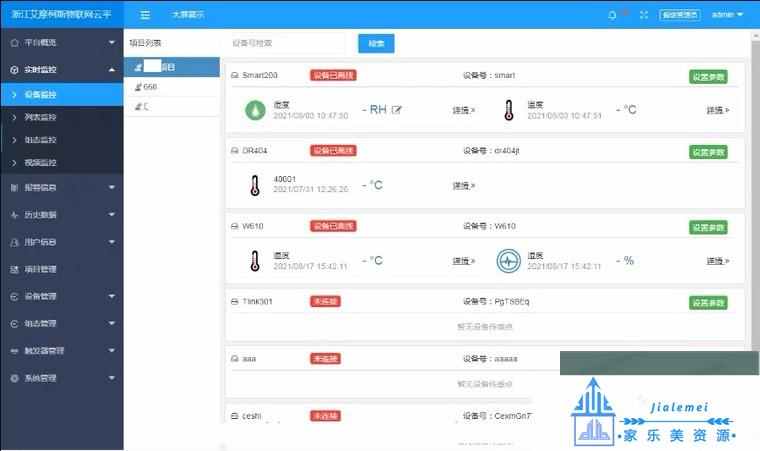This screenshot has width=760, height=451.
Task: Click the icon beside 组态管理
Action: tap(15, 323)
